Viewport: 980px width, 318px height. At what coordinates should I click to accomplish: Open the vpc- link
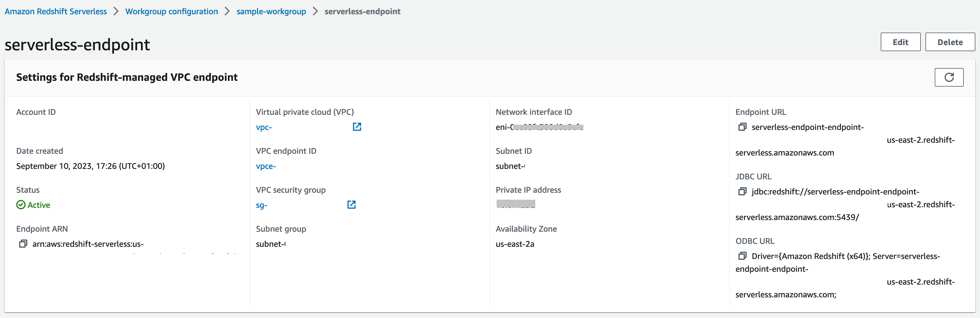(264, 127)
